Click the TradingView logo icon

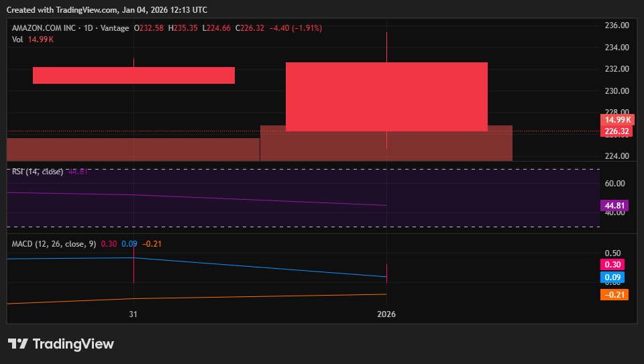point(17,344)
